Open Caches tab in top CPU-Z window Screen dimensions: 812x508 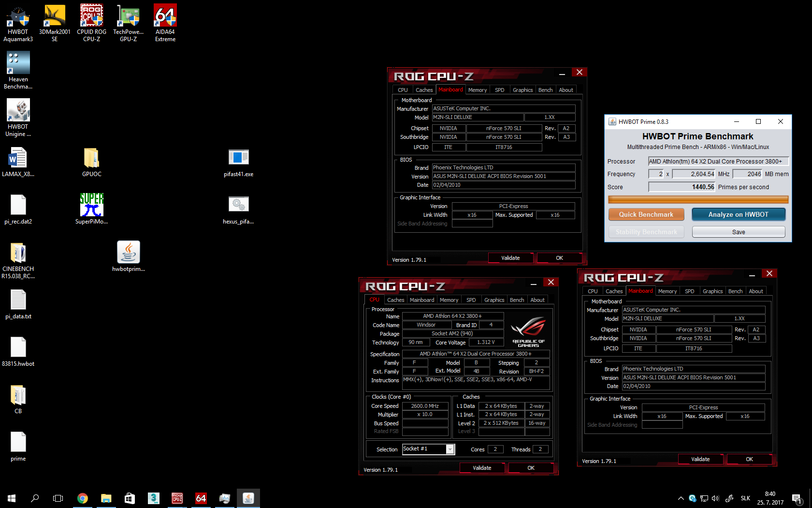(x=424, y=90)
